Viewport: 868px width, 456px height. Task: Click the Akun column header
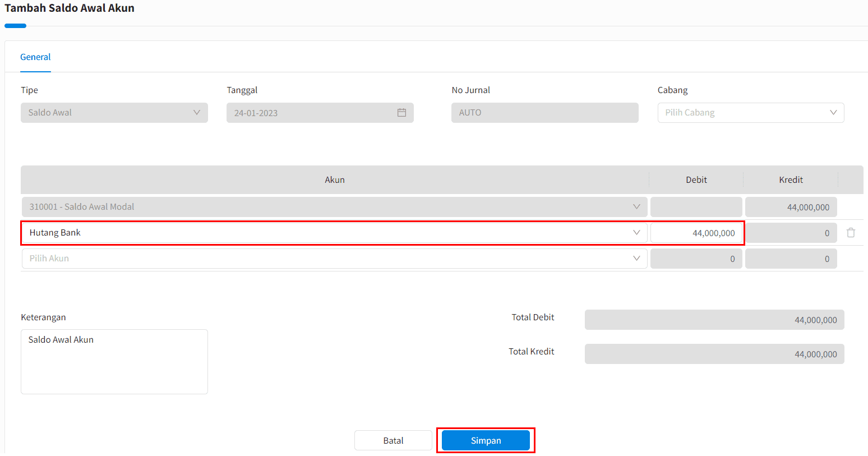tap(335, 180)
